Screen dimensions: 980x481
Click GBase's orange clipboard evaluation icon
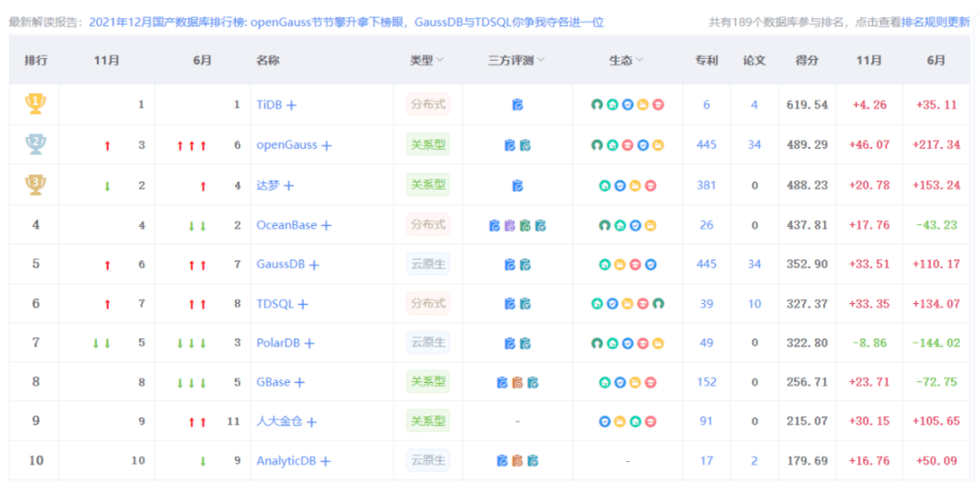pos(517,382)
